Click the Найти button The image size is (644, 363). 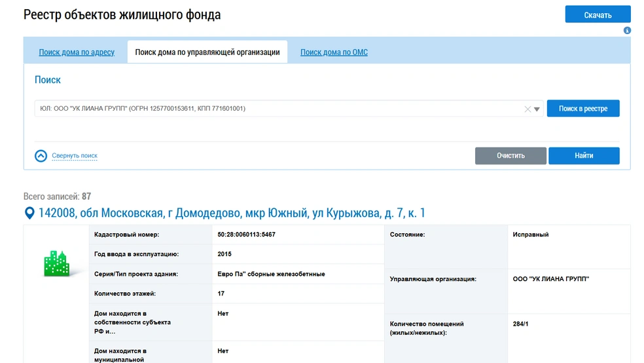point(584,156)
